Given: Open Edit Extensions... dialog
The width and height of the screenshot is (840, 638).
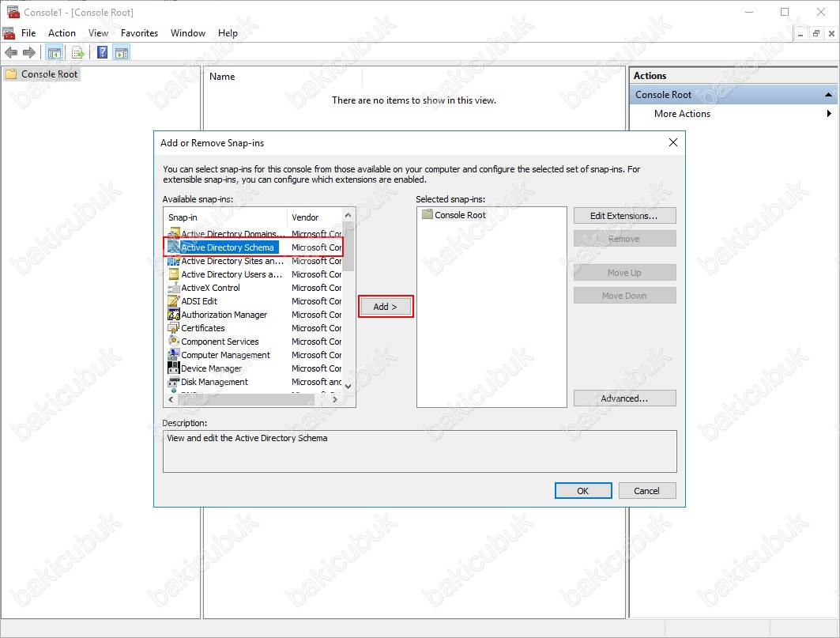Looking at the screenshot, I should click(624, 216).
